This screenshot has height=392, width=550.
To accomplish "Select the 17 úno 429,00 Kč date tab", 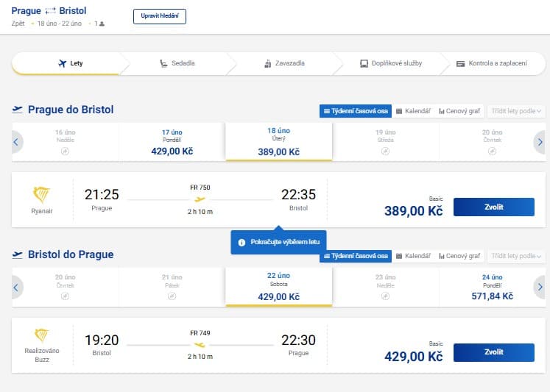I will pos(172,142).
